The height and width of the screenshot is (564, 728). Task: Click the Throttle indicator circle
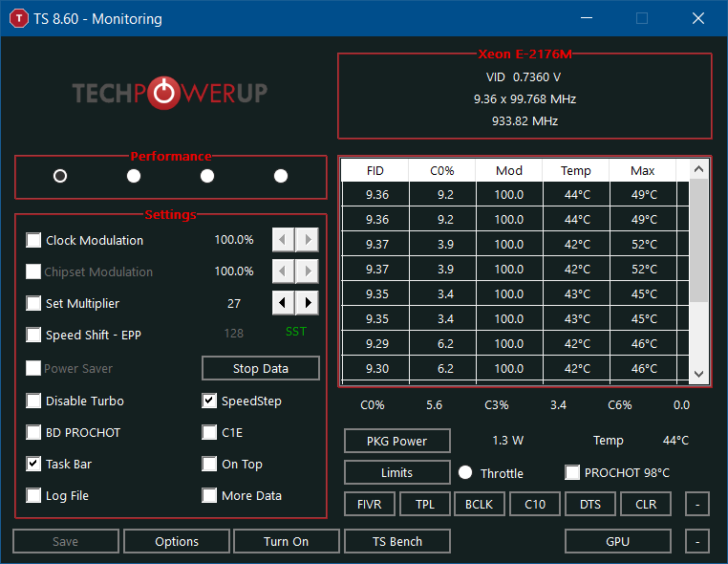coord(465,472)
